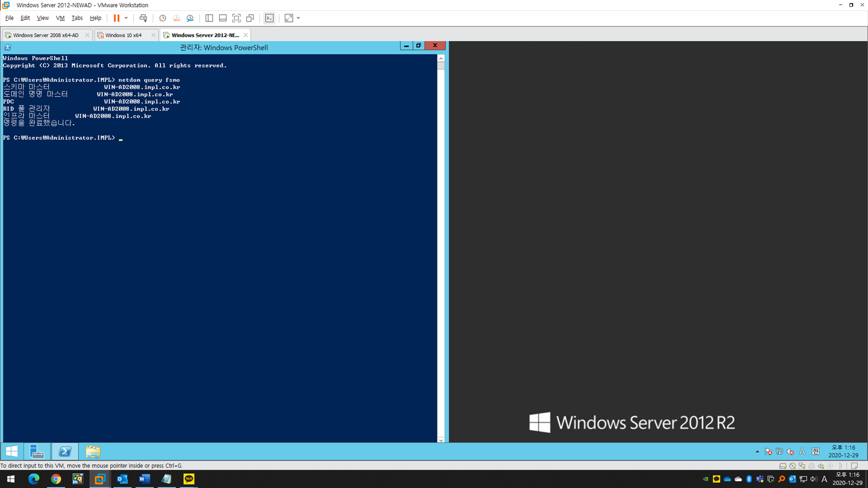Open the View menu
Viewport: 868px width, 488px height.
(42, 18)
